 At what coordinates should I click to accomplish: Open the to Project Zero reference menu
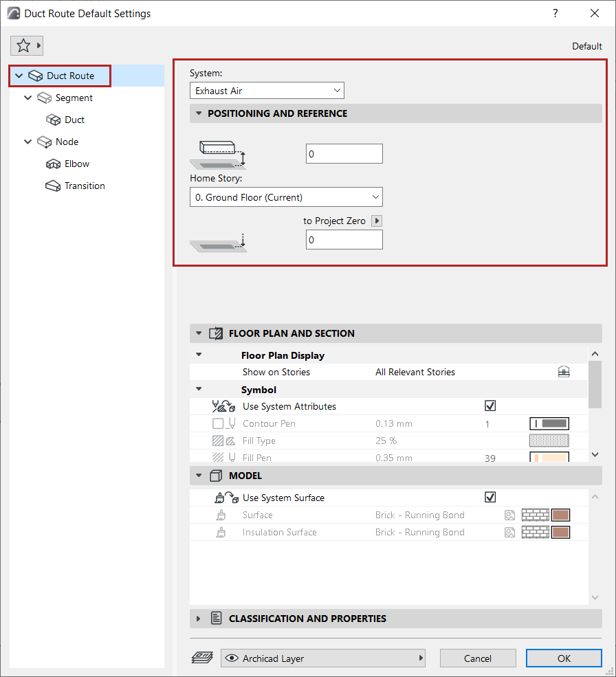[x=377, y=221]
